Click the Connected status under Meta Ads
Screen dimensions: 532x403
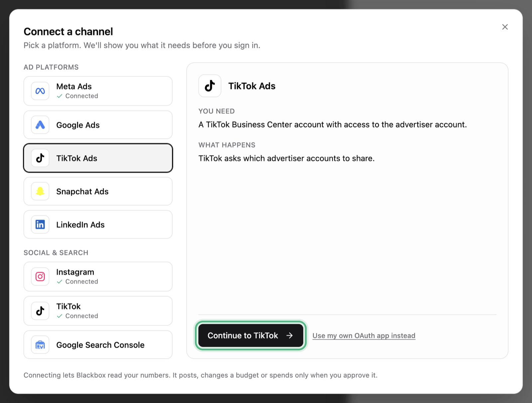pyautogui.click(x=77, y=96)
